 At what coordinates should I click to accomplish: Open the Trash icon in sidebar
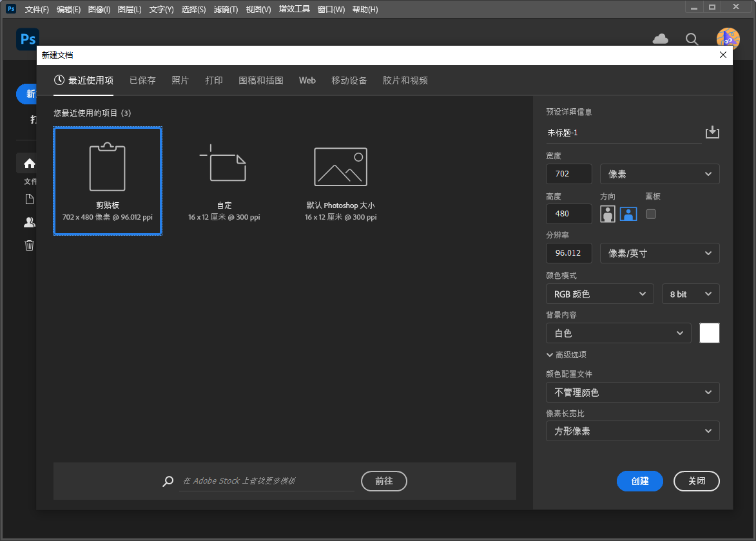(x=29, y=245)
